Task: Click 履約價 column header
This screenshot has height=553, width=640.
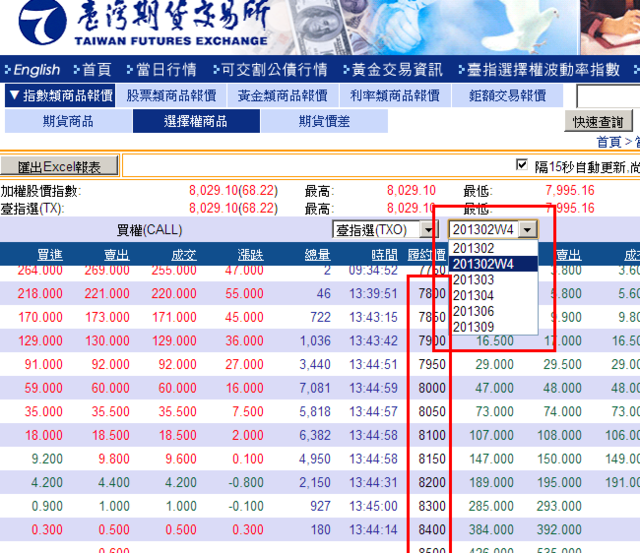Action: [x=427, y=255]
